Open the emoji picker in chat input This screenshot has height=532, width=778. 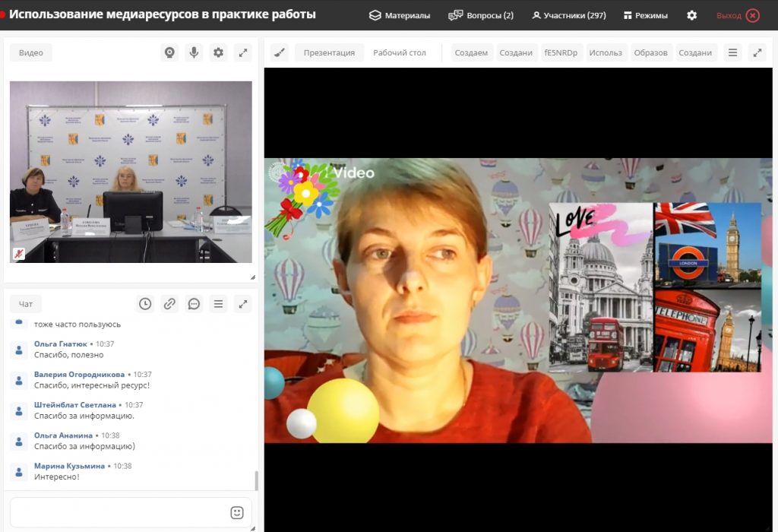236,512
